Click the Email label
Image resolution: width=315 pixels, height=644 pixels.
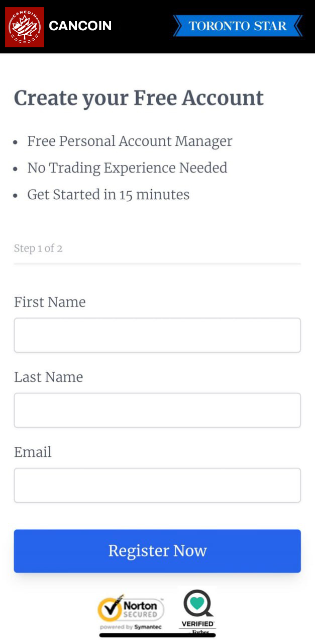click(x=33, y=452)
